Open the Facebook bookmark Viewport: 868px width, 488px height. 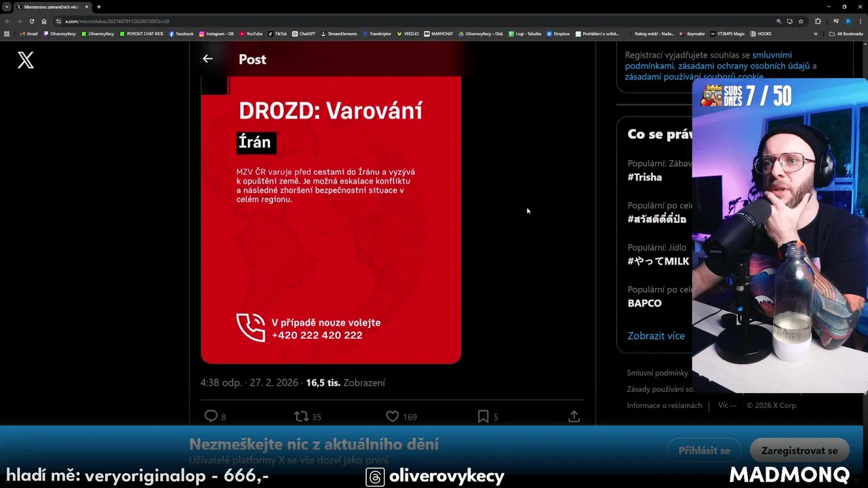coord(181,33)
